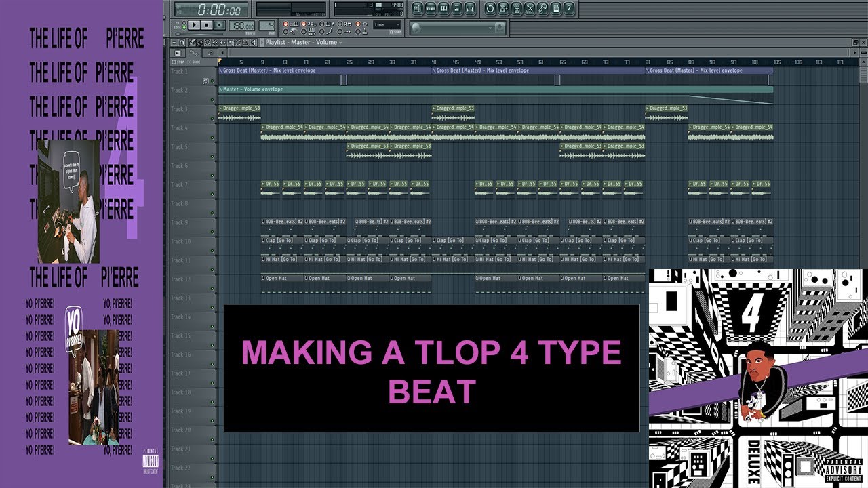Click the undo history circular arrow icon
Viewport: 868px width, 488px height.
490,8
